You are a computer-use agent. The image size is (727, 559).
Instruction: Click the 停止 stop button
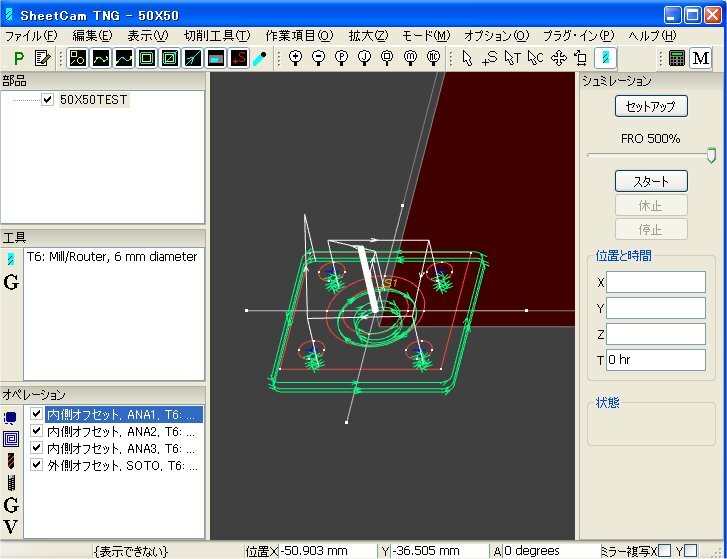(651, 229)
